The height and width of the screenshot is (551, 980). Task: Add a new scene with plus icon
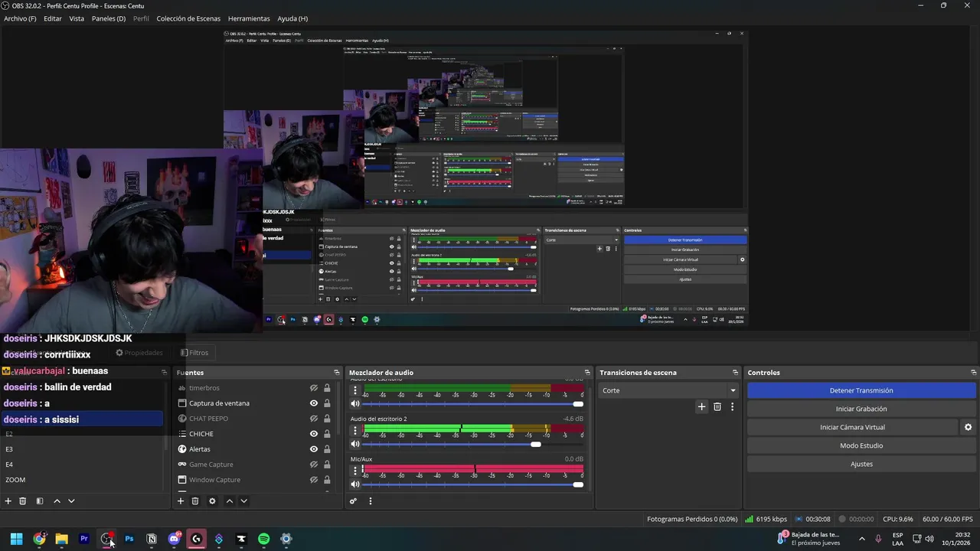[x=8, y=501]
